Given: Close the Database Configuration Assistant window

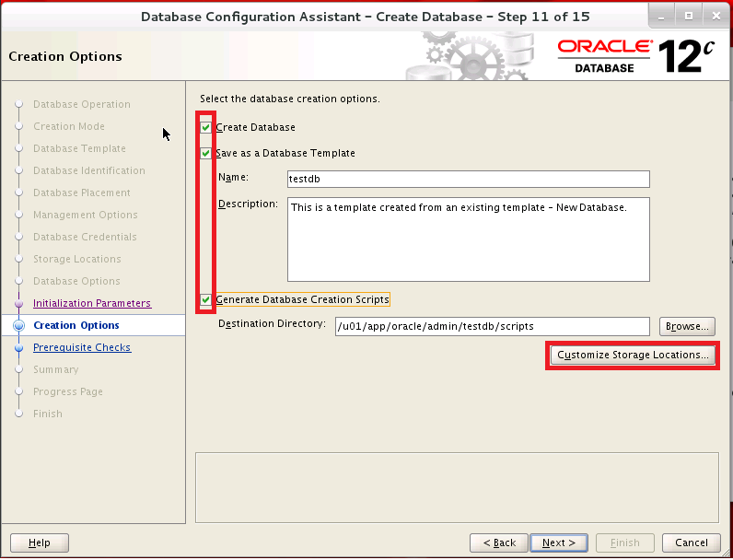Looking at the screenshot, I should [x=715, y=16].
